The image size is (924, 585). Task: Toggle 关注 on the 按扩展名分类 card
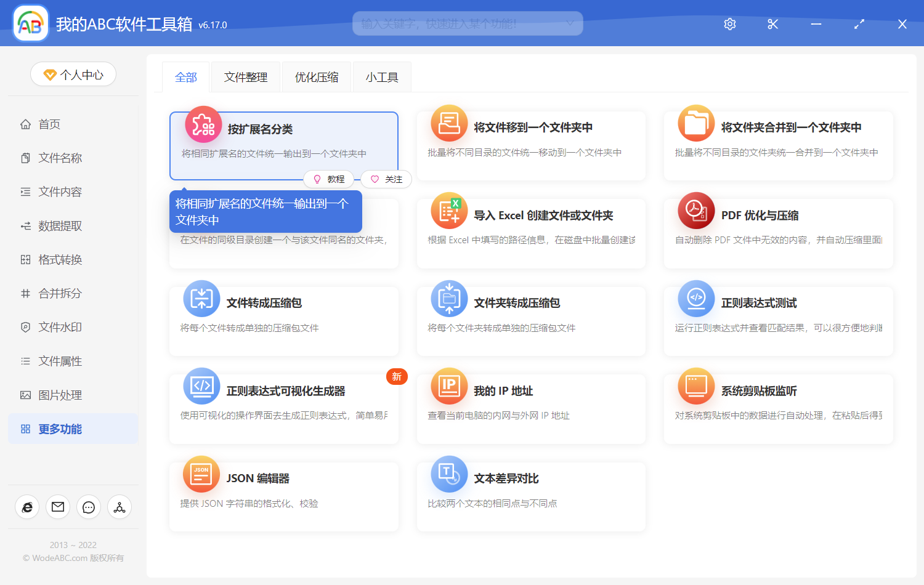point(386,179)
